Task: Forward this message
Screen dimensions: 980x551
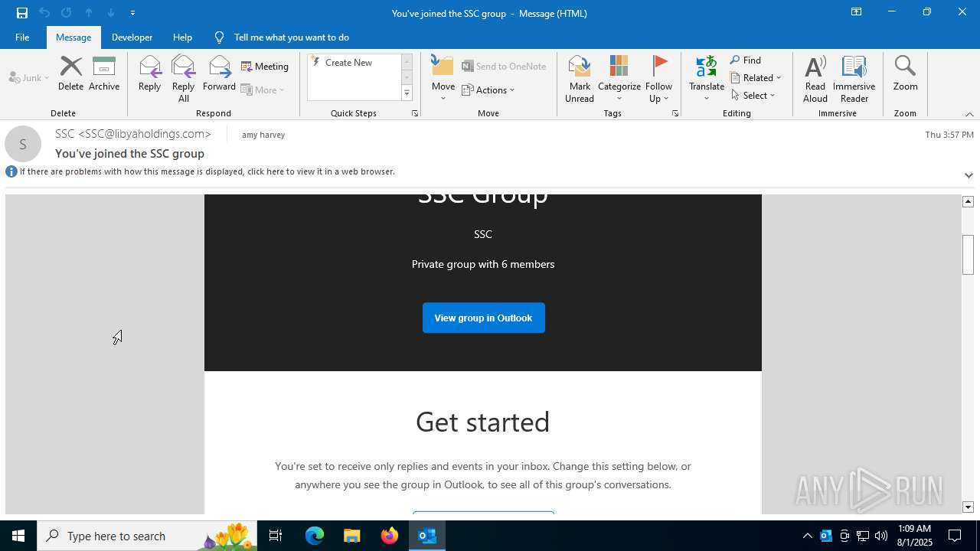Action: tap(219, 74)
